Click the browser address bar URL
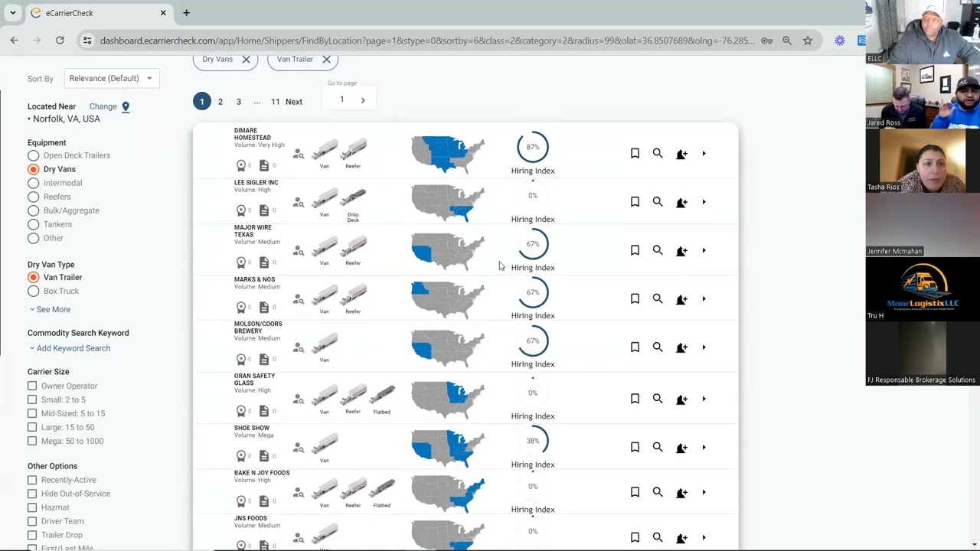980x551 pixels. 427,41
